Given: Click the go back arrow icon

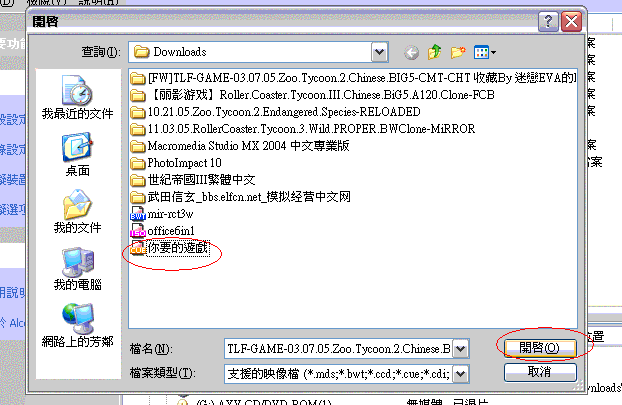Looking at the screenshot, I should click(x=411, y=52).
